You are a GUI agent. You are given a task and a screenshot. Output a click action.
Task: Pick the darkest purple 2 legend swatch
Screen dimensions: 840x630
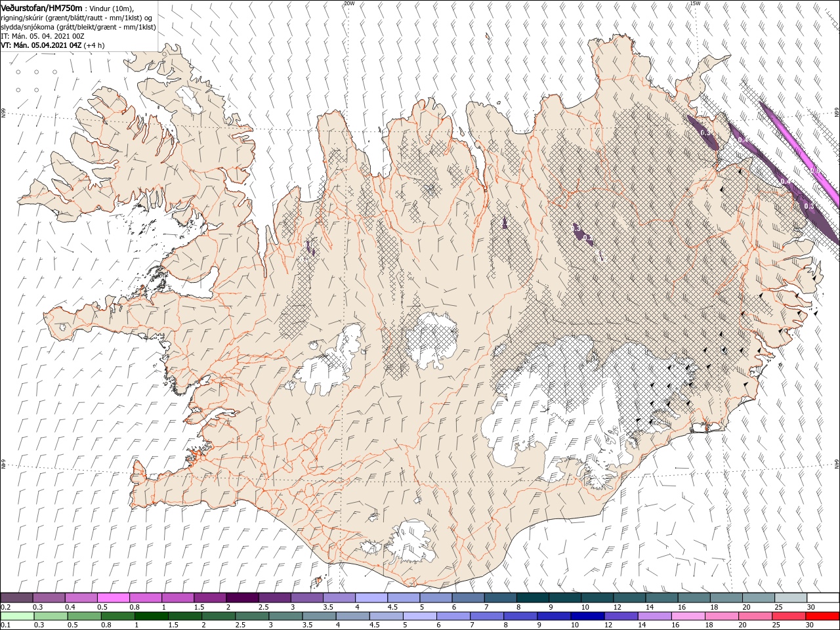242,598
